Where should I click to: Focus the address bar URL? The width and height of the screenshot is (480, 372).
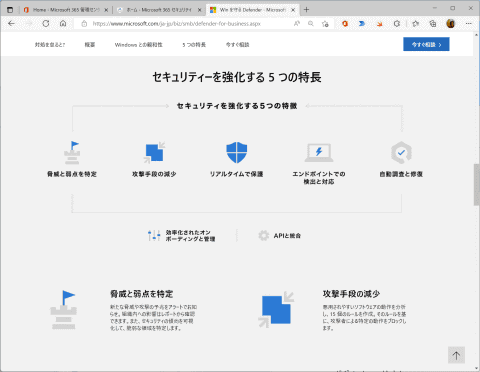point(177,24)
